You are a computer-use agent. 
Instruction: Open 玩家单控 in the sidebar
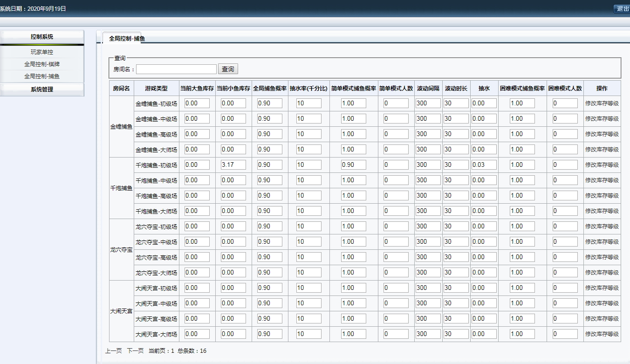pyautogui.click(x=42, y=52)
